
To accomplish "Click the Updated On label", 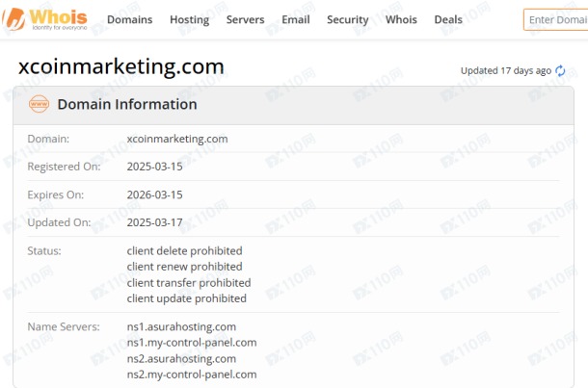I will coord(59,222).
